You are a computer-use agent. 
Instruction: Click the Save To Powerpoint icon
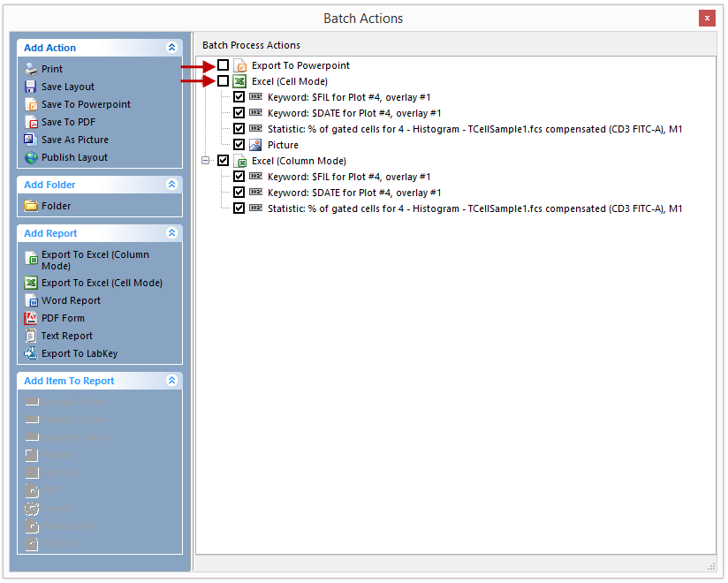click(x=31, y=104)
